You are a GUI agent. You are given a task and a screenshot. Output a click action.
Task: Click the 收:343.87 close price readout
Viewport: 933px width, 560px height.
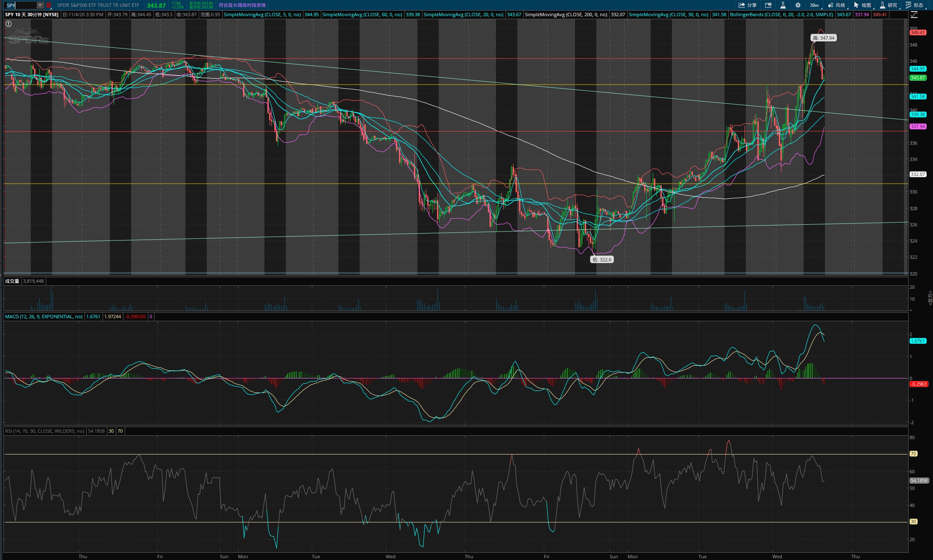187,15
